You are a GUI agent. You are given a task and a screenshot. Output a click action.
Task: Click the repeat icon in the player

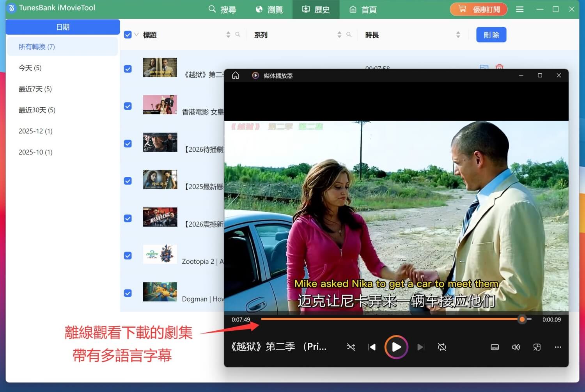pyautogui.click(x=442, y=347)
